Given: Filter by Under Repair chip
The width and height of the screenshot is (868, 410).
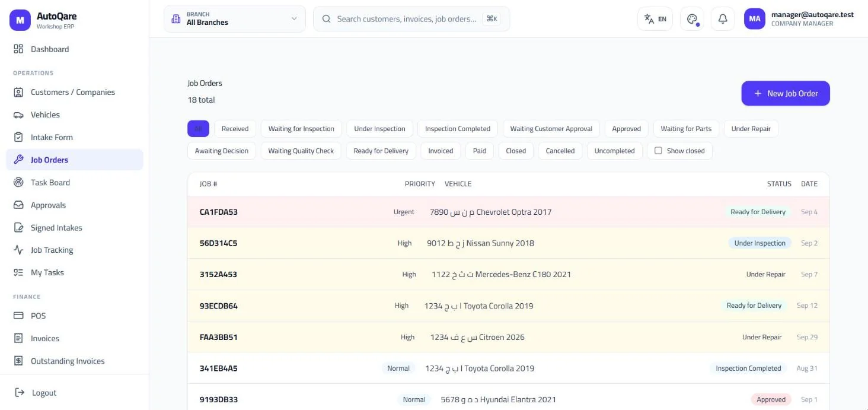Looking at the screenshot, I should pos(751,129).
